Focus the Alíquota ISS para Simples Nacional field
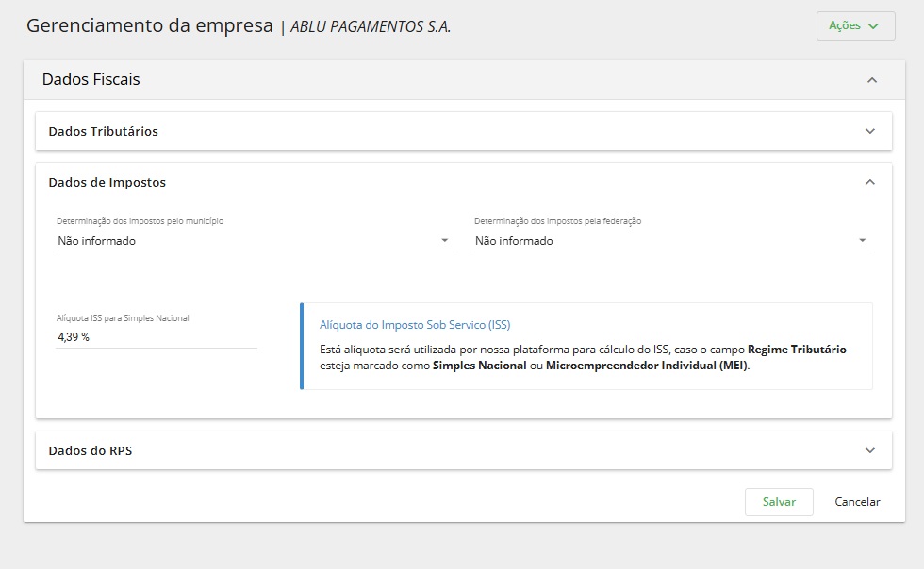The height and width of the screenshot is (569, 924). tap(156, 336)
